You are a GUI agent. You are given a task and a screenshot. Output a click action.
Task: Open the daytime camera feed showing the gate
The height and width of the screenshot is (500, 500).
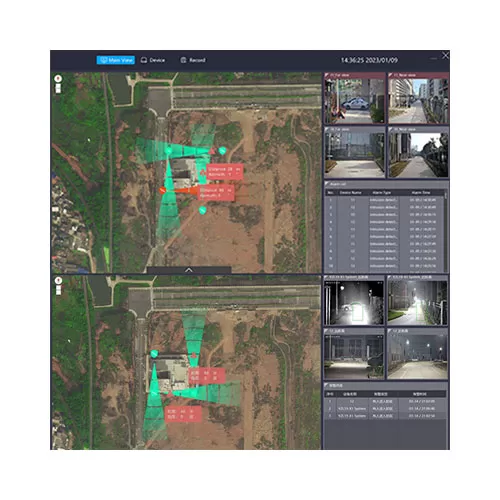pos(354,155)
